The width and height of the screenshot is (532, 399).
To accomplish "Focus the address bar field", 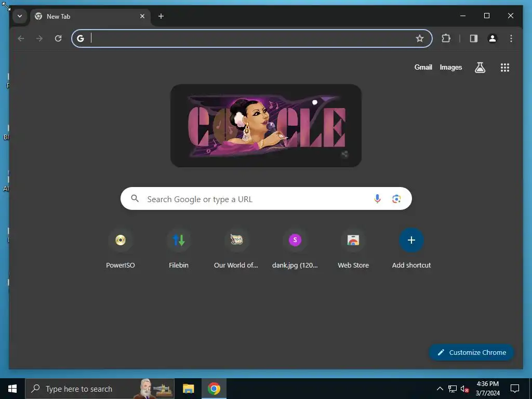I will point(252,38).
